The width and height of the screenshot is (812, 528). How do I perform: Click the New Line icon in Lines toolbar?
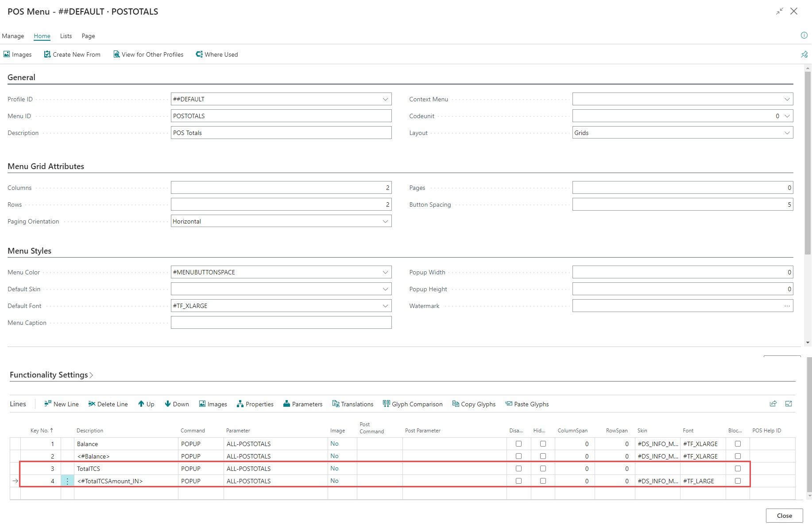(x=48, y=404)
